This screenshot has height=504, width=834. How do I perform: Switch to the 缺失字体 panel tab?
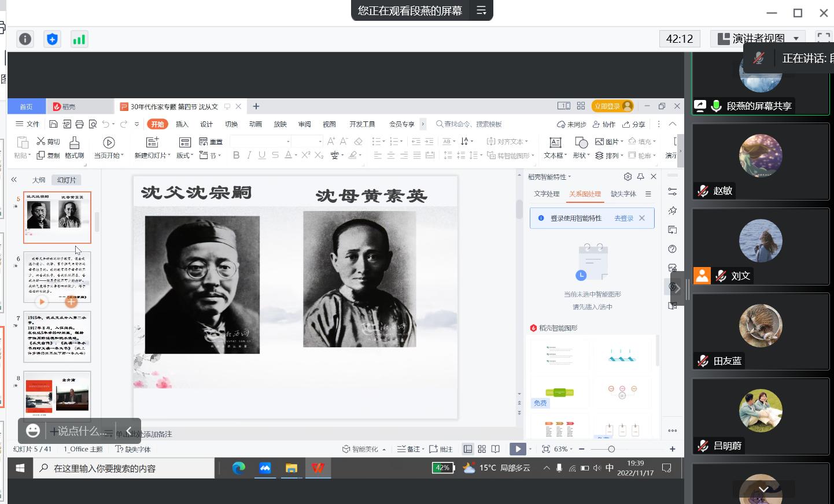(623, 194)
